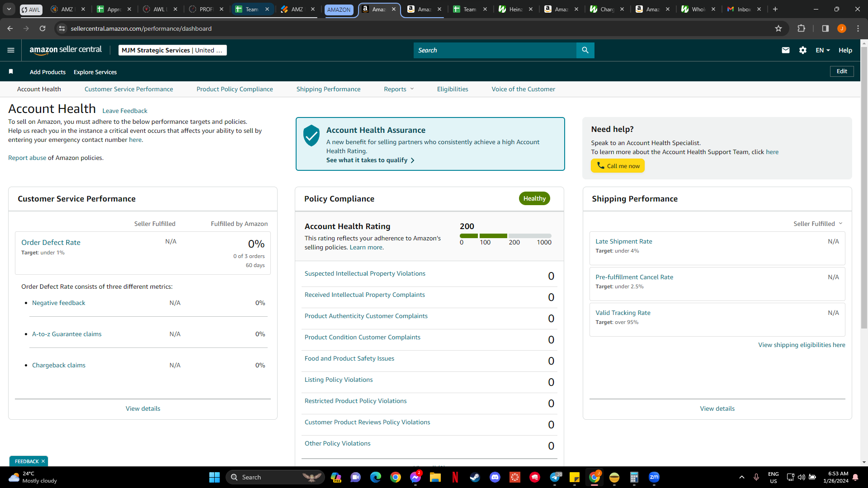Click Explore Services in the navigation bar
The image size is (868, 488).
tap(95, 72)
